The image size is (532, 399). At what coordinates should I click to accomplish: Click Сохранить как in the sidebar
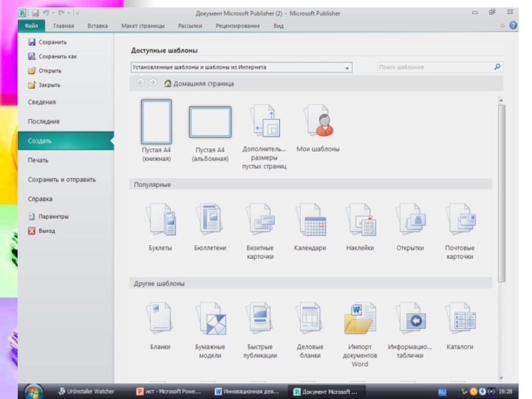tap(57, 57)
